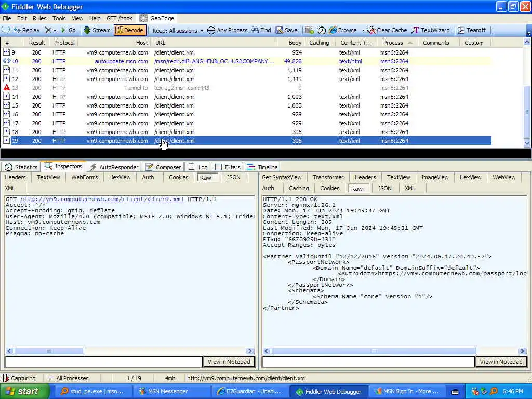Click session 9 XML document icon
This screenshot has width=532, height=399.
tap(6, 52)
